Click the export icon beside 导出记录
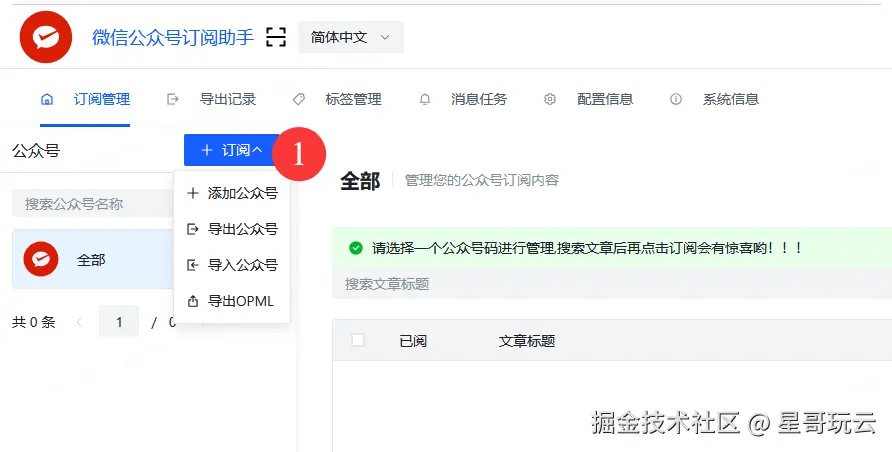 172,99
